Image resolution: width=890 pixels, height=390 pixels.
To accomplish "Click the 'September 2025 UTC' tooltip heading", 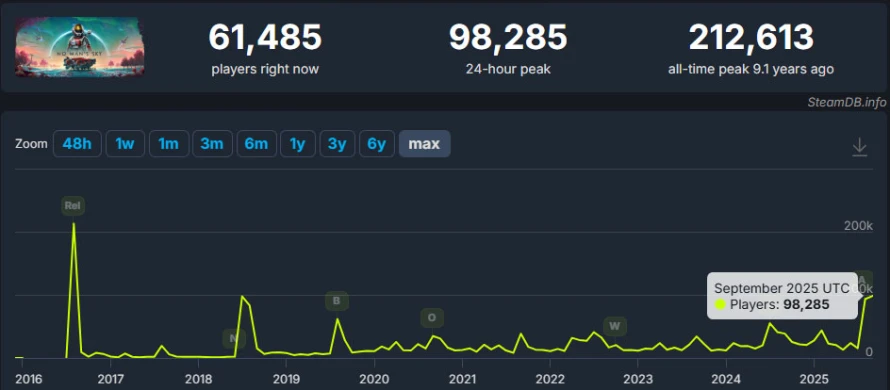I will tap(782, 288).
